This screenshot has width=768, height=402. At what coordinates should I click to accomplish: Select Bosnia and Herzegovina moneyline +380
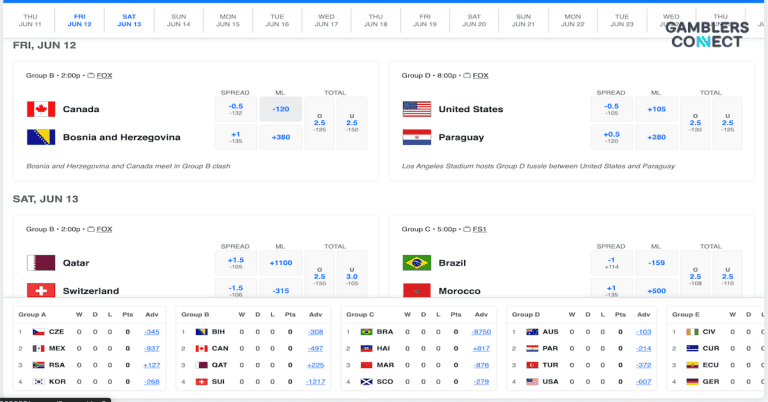pos(281,137)
